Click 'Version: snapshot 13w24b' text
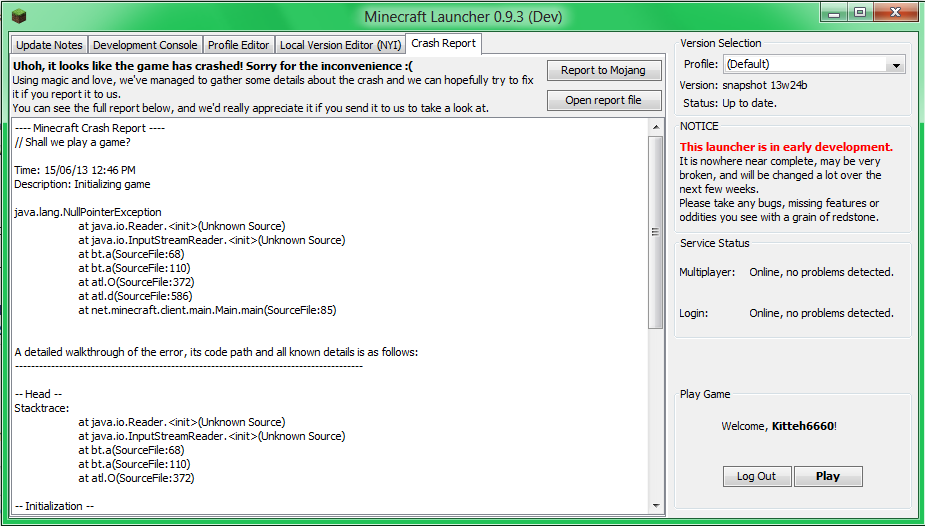 743,86
